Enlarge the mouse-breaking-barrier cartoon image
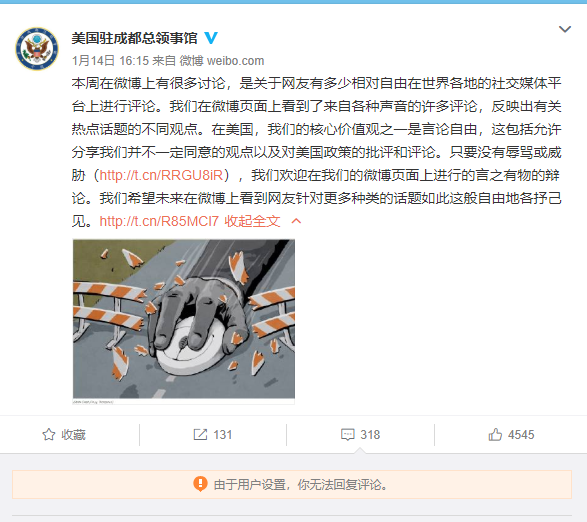Viewport: 587px width, 522px height. pos(183,322)
